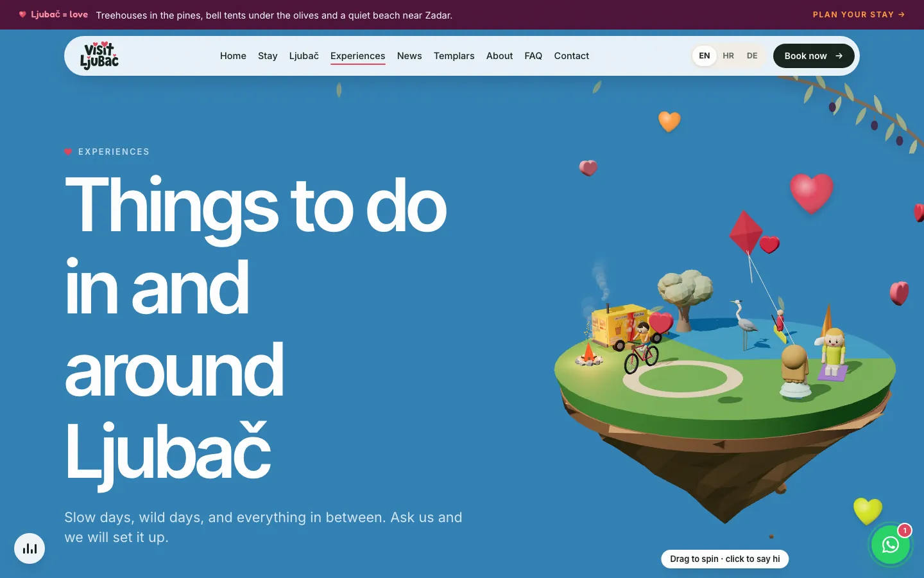The width and height of the screenshot is (924, 578).
Task: Click the 'Ljubač = love' banner label
Action: click(x=53, y=14)
